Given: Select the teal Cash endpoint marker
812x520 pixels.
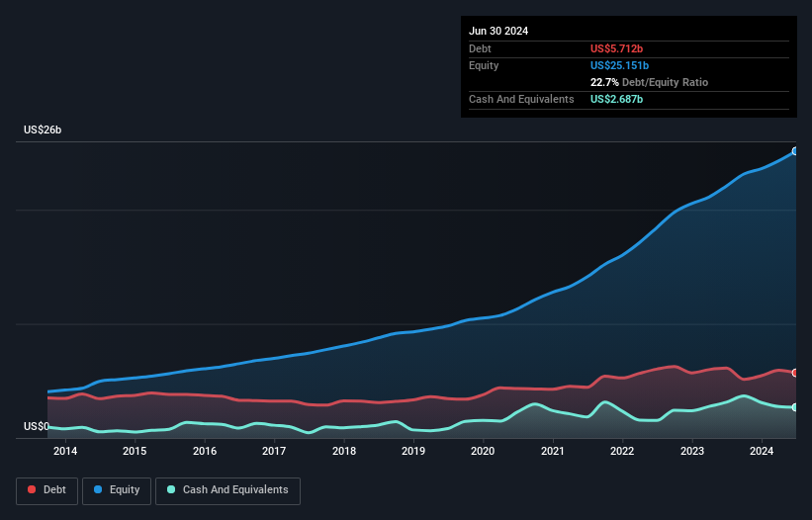Looking at the screenshot, I should [795, 407].
